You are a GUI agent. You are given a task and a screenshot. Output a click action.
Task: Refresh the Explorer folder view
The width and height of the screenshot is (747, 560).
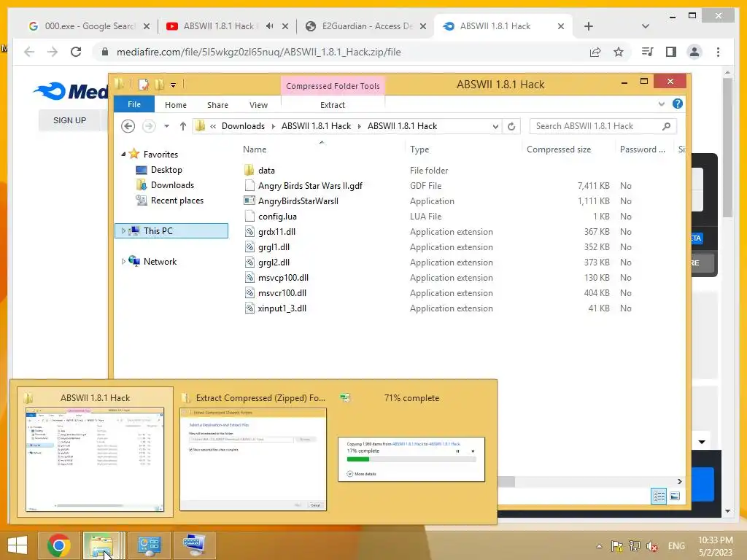[511, 126]
